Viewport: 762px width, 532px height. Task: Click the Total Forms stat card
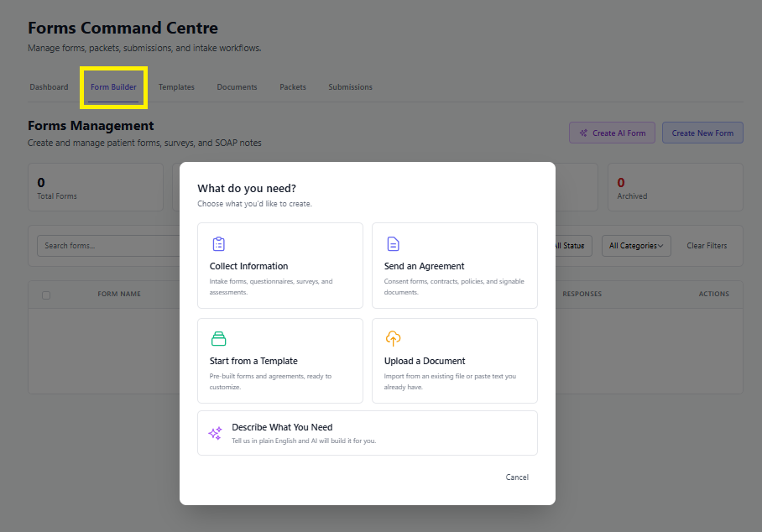point(96,187)
